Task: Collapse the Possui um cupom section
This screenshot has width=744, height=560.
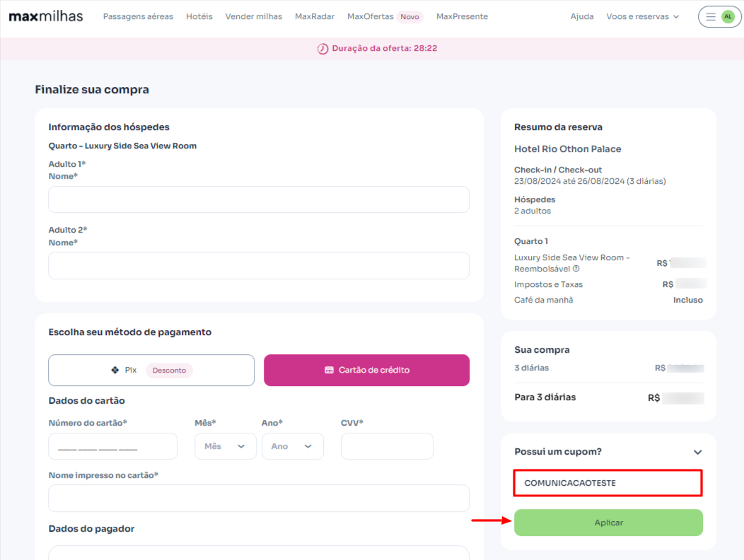Action: [x=697, y=452]
